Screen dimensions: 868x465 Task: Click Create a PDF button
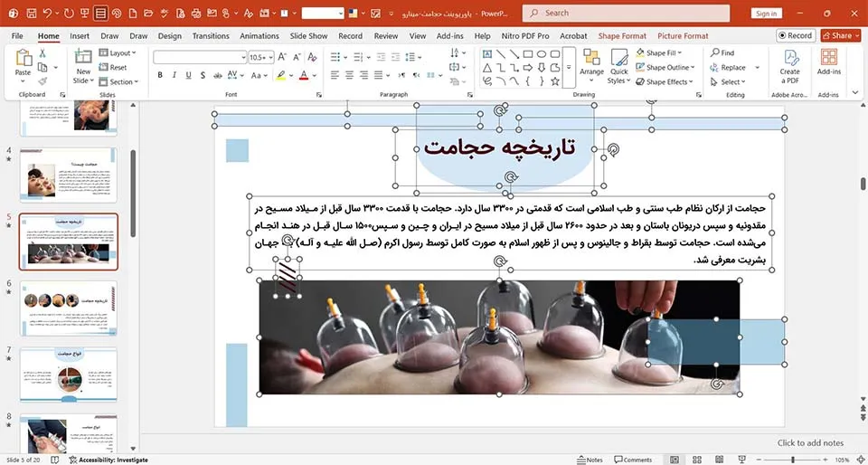[x=790, y=66]
